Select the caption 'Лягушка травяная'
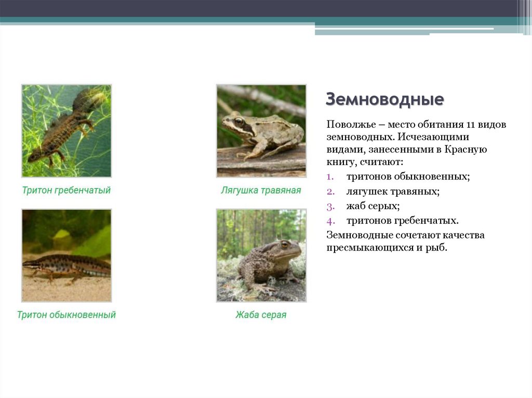 coord(261,190)
